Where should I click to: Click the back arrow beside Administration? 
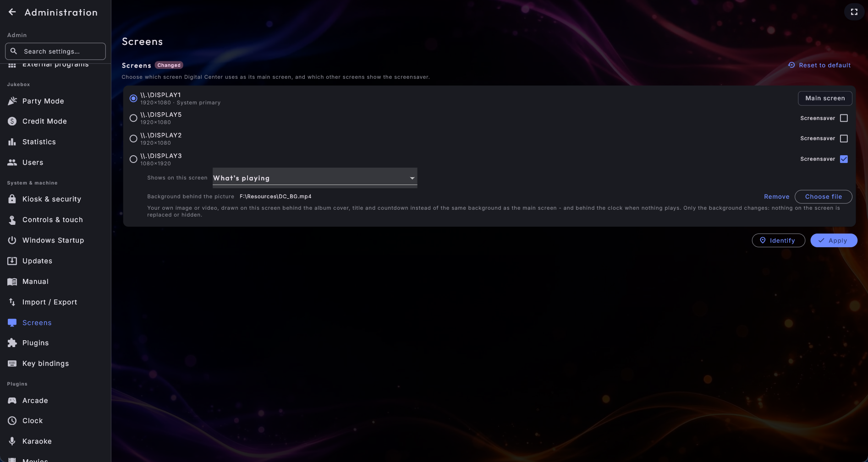tap(12, 12)
